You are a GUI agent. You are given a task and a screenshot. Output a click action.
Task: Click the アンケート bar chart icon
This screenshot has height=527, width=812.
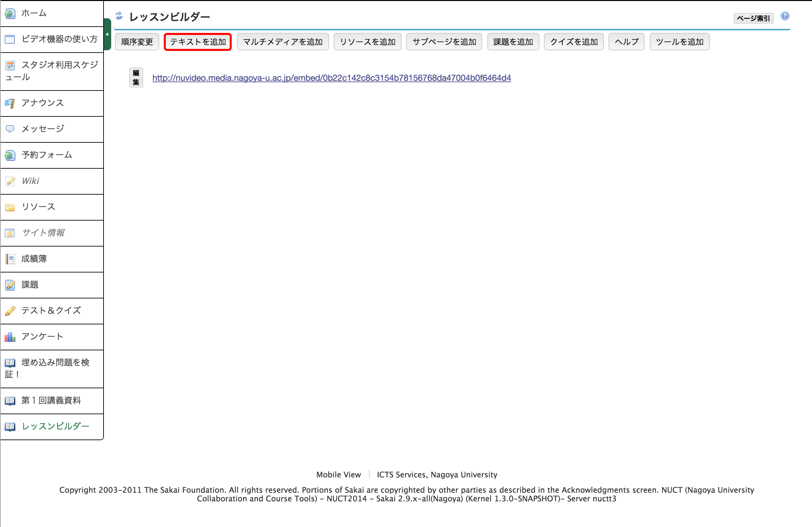(x=10, y=337)
